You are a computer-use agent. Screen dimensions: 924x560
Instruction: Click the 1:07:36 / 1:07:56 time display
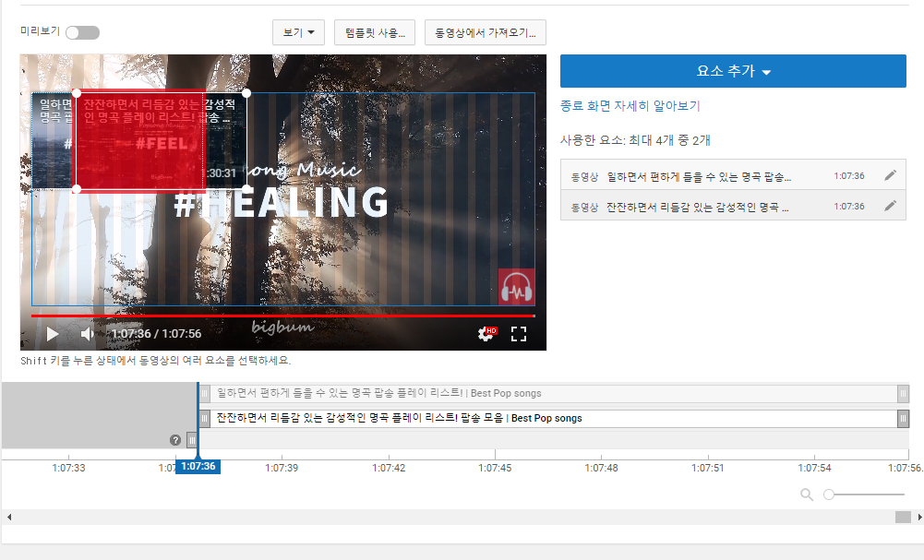157,334
